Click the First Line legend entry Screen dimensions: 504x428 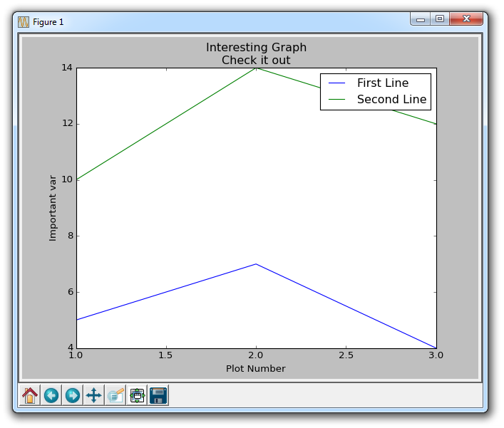pos(383,83)
